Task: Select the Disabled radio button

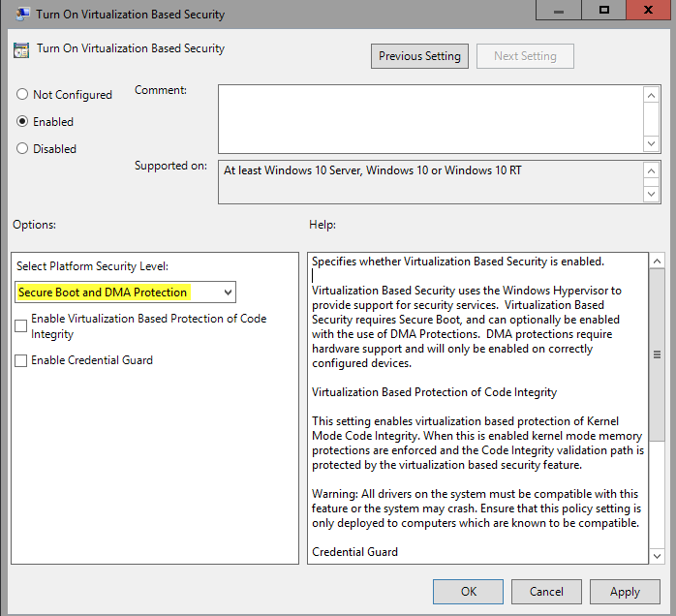Action: click(22, 149)
